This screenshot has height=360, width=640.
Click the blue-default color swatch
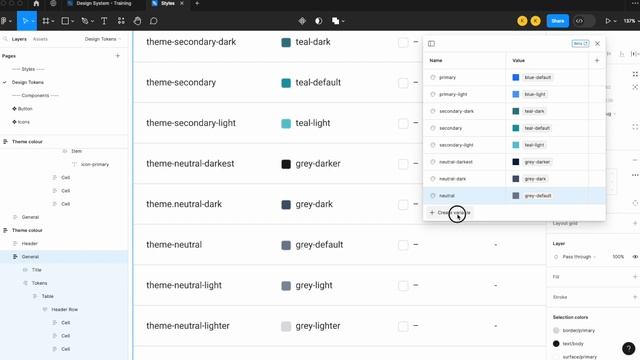pos(516,77)
